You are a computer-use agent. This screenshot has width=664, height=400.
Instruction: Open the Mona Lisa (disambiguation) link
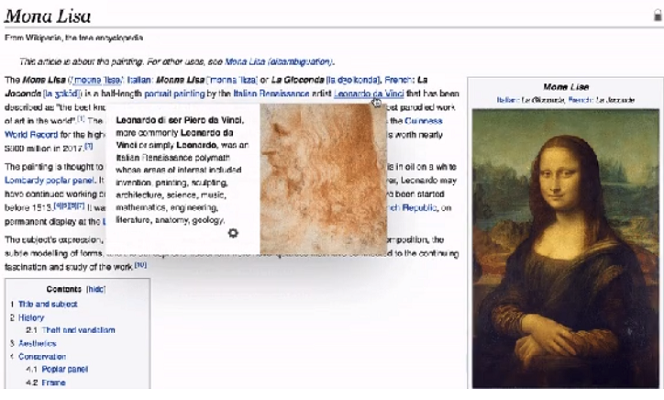click(x=279, y=61)
